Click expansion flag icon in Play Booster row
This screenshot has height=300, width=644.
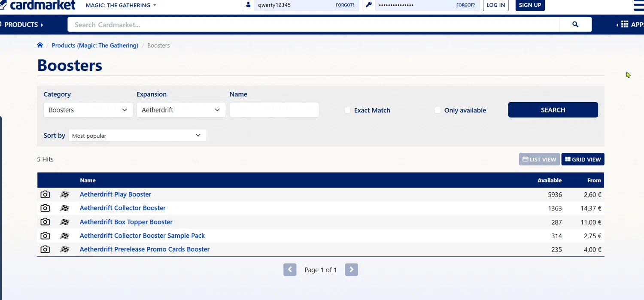(65, 194)
